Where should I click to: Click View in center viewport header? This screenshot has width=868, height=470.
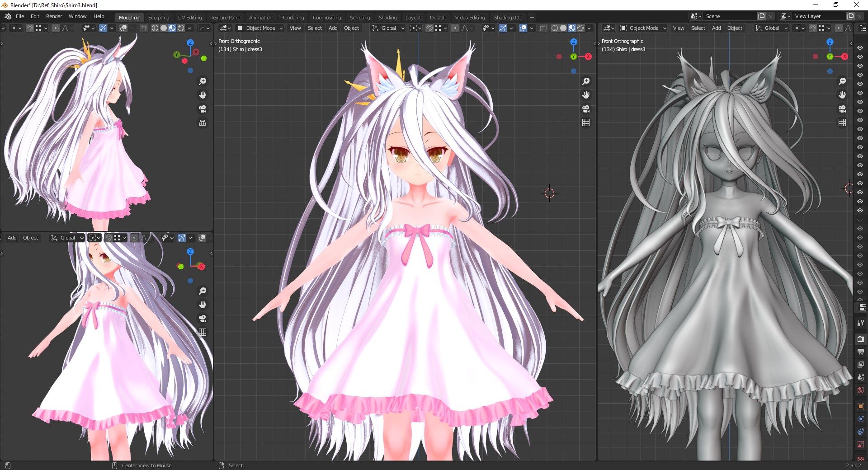click(295, 28)
